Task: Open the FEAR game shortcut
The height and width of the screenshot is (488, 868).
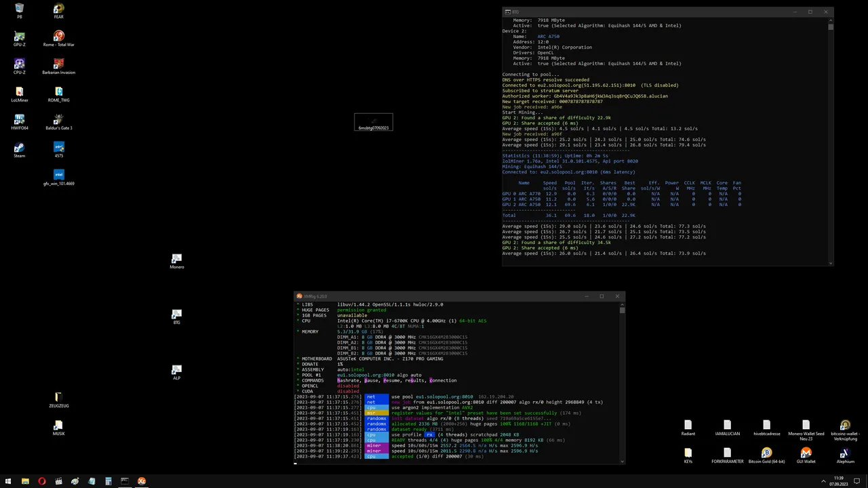Action: [58, 10]
